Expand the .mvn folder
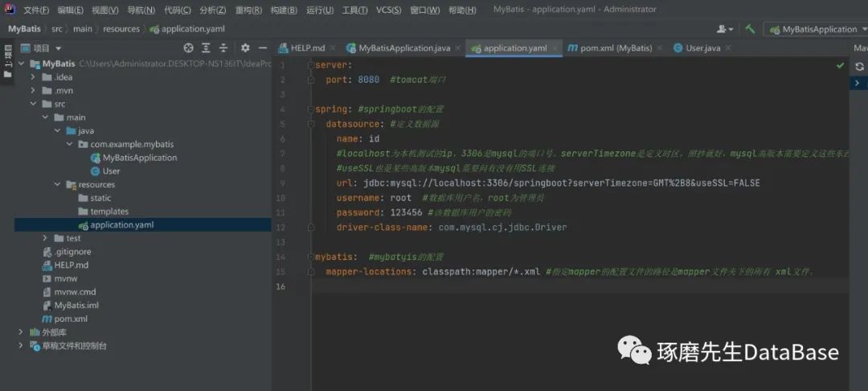868x391 pixels. coord(33,90)
